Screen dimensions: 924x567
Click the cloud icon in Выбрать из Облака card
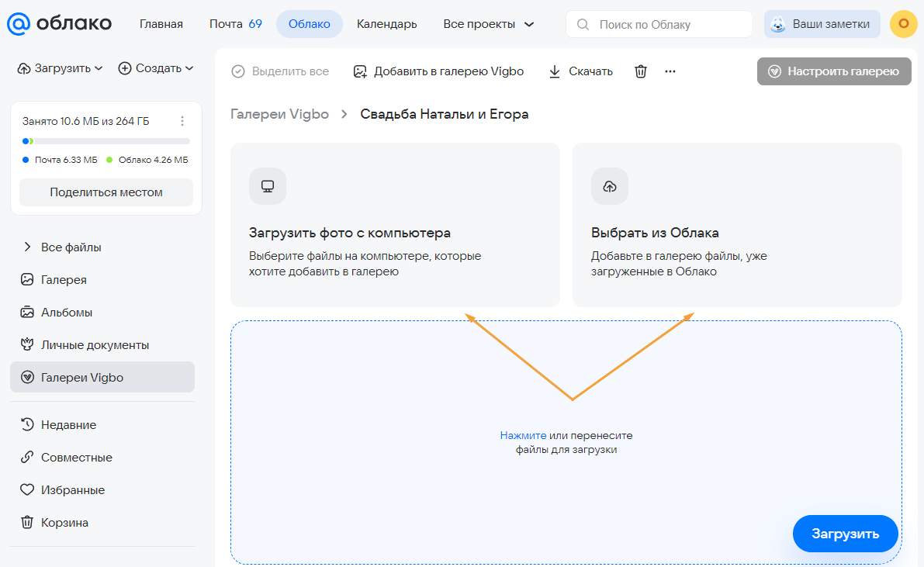click(610, 186)
